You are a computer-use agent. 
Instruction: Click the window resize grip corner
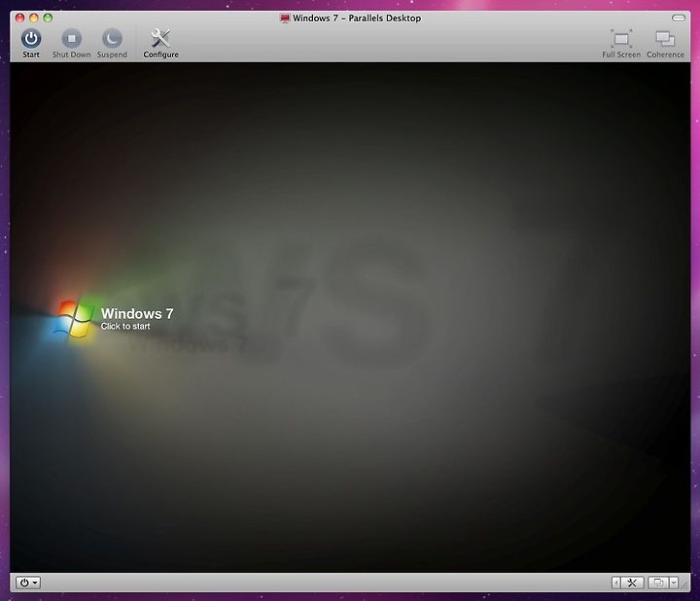(x=684, y=585)
